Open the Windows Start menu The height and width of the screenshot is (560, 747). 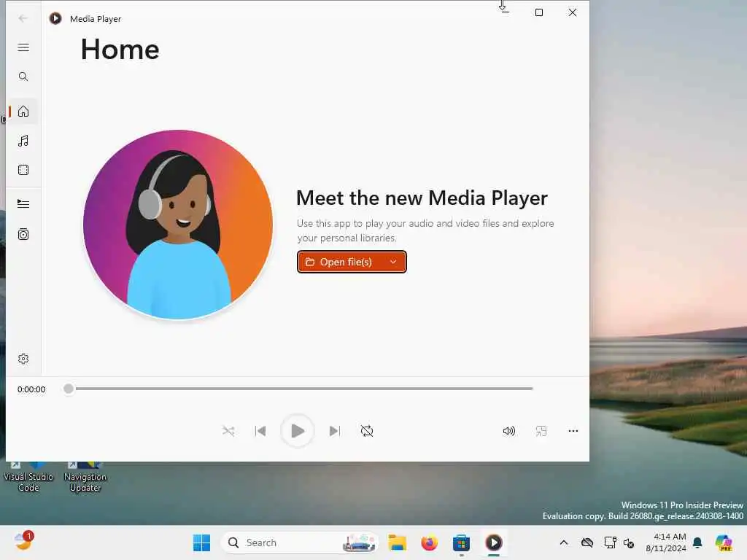pyautogui.click(x=201, y=542)
